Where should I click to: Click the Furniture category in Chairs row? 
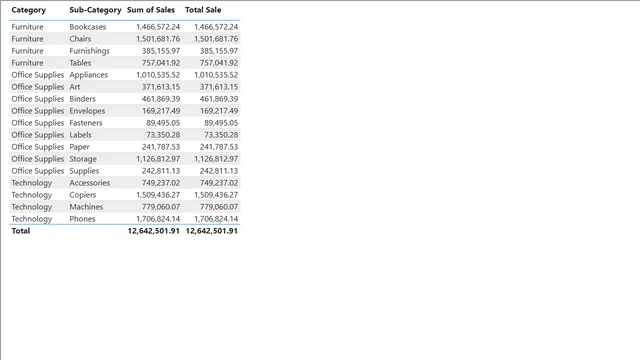pyautogui.click(x=27, y=39)
